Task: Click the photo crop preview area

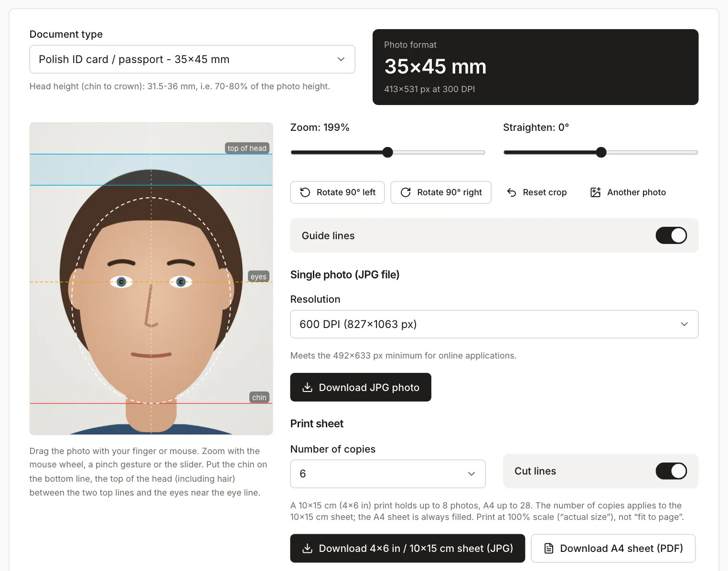Action: (151, 279)
